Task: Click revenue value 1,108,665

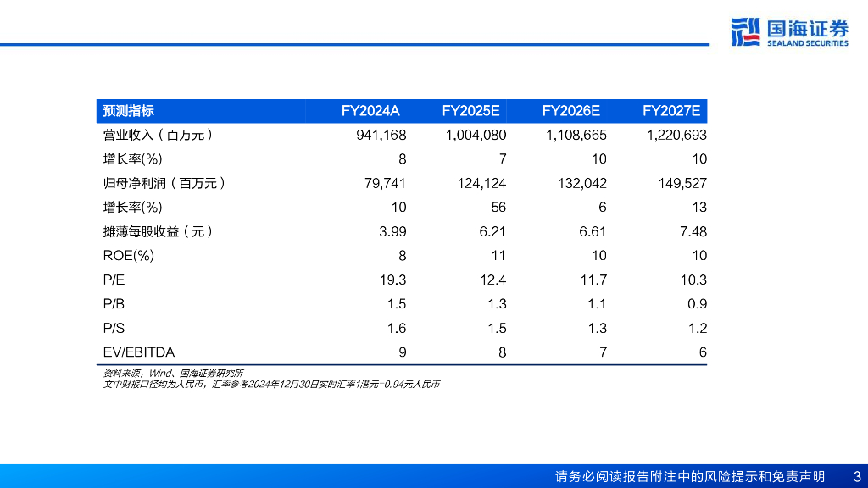Action: pos(576,135)
